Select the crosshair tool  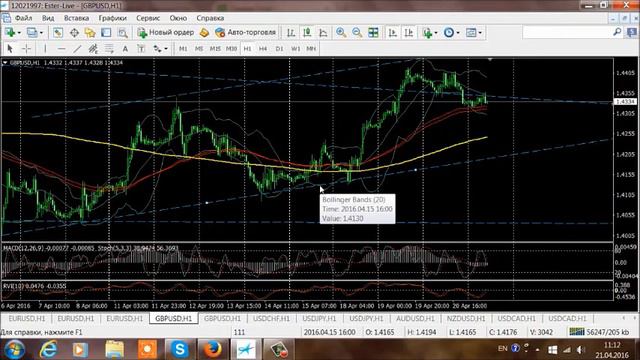point(26,49)
